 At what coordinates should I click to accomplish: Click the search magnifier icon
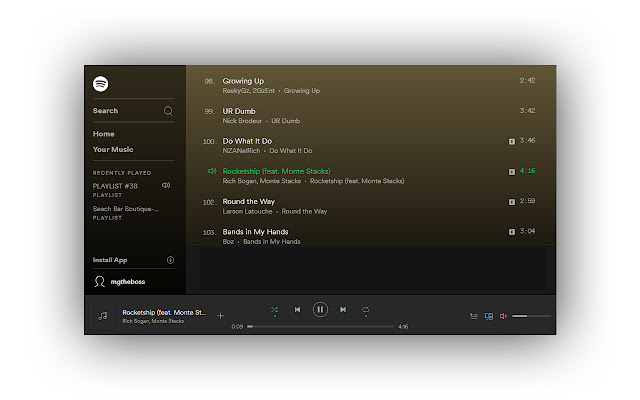(x=168, y=111)
